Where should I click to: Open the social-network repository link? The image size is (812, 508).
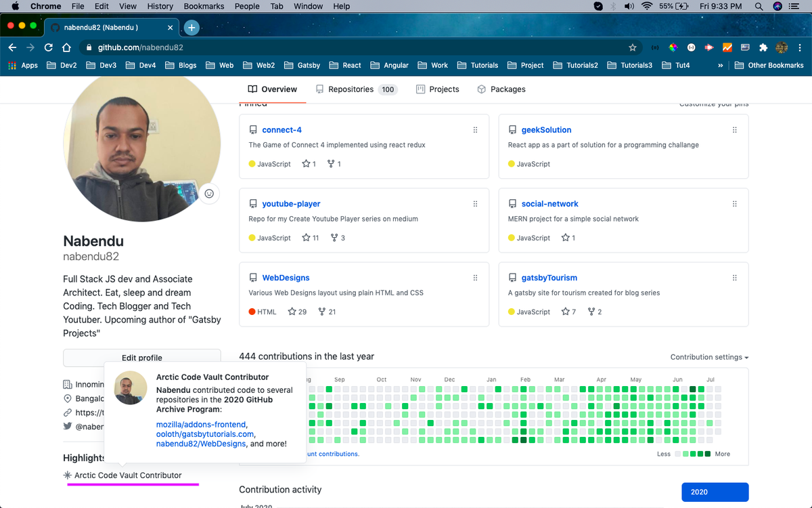coord(549,204)
